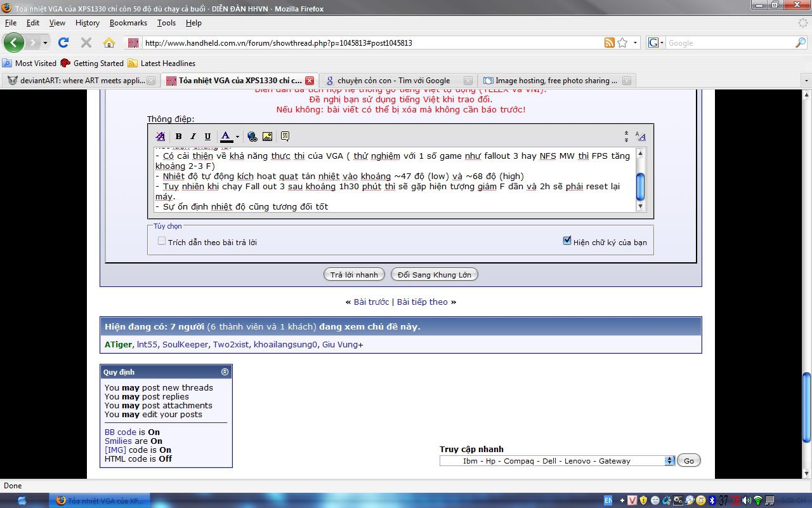Open the Bluetooth icon in the system tray
Image resolution: width=812 pixels, height=508 pixels.
click(x=712, y=499)
